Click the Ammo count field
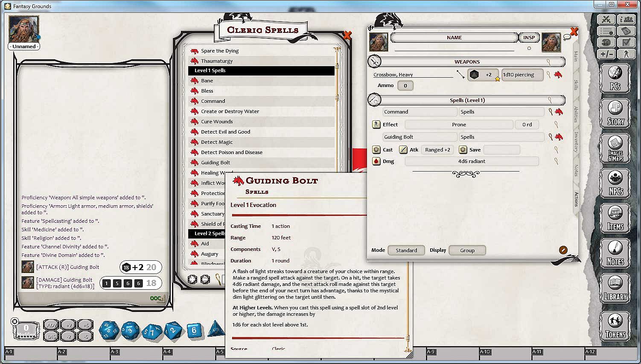Image resolution: width=641 pixels, height=364 pixels. tap(405, 86)
